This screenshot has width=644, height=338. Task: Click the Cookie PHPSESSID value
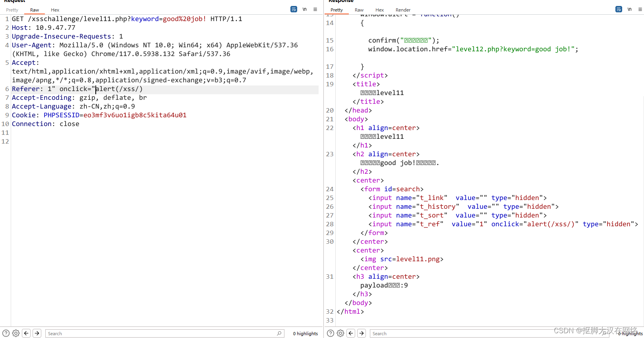135,115
